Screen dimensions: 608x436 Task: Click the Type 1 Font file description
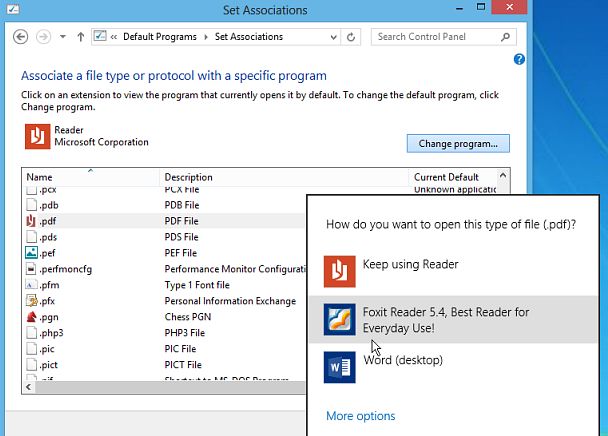coord(197,285)
